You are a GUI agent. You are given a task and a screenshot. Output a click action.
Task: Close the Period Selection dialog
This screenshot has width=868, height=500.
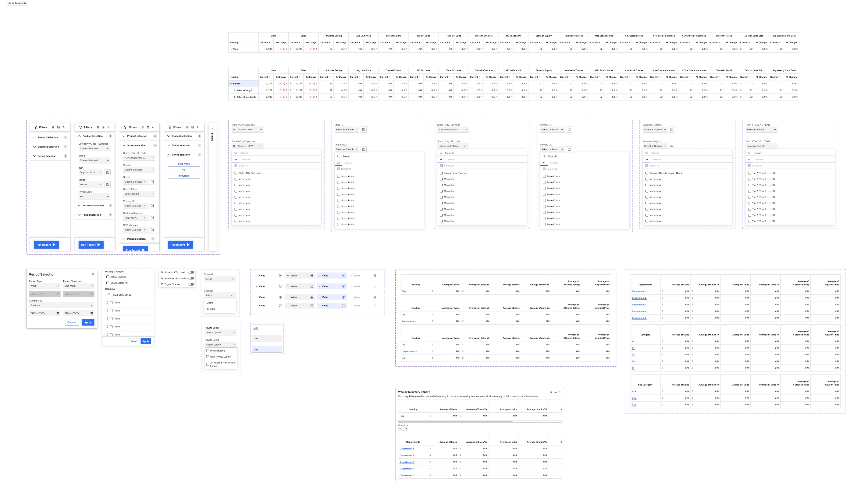tap(93, 274)
